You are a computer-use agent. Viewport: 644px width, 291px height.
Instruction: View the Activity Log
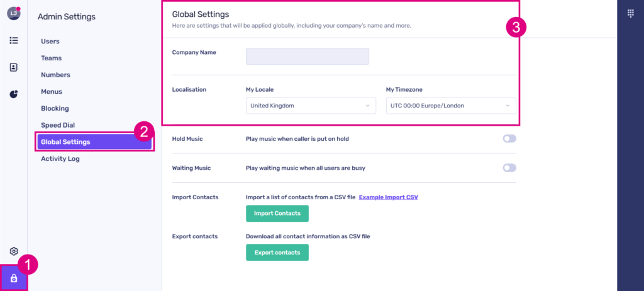pyautogui.click(x=60, y=158)
